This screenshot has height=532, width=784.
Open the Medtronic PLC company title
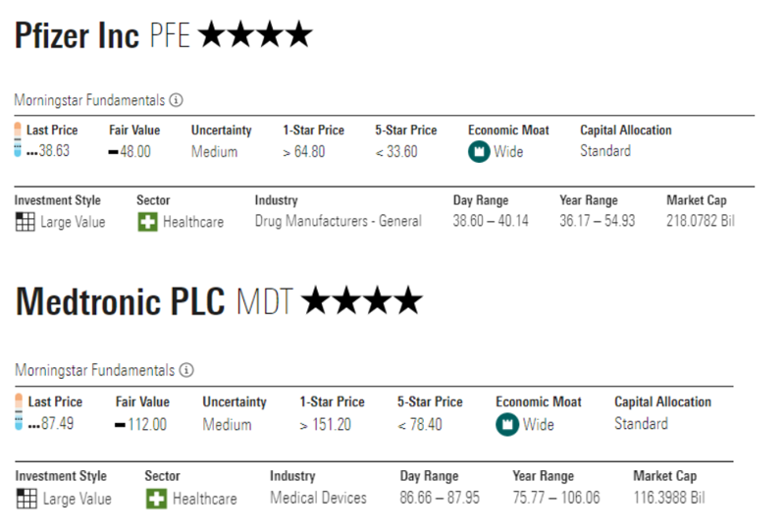(x=120, y=301)
